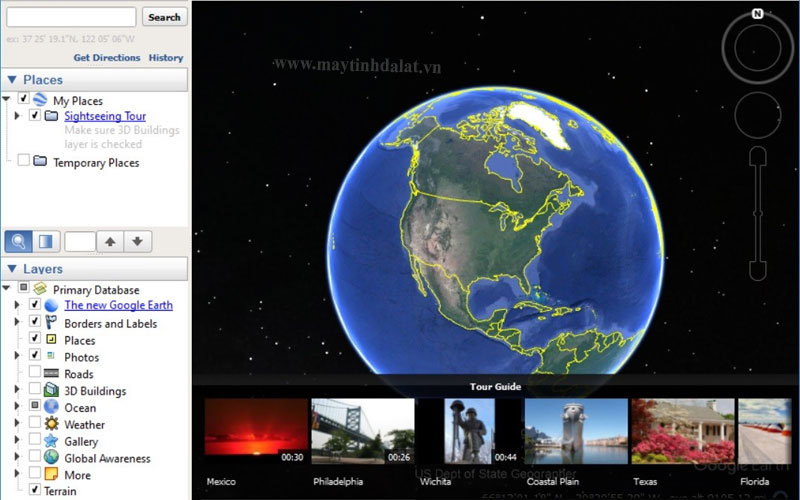Click the My Places globe icon

(40, 99)
